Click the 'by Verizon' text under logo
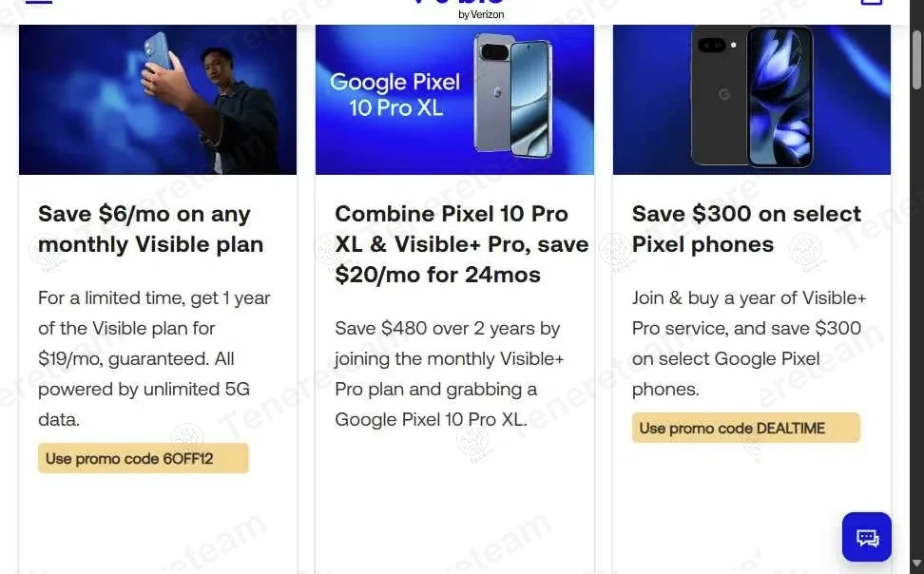 click(x=481, y=14)
